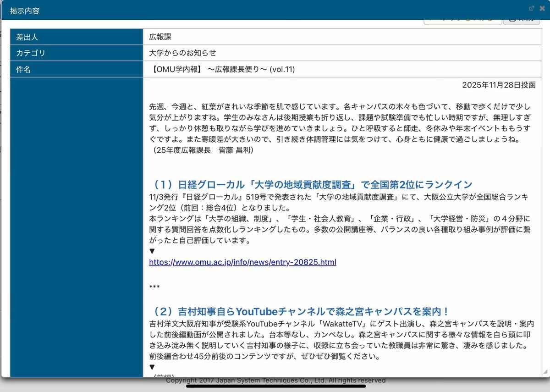This screenshot has height=392, width=550.
Task: Click the partially hidden print button
Action: [x=521, y=21]
